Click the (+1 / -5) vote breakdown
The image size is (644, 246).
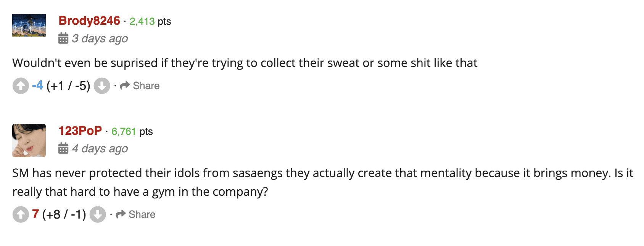[x=68, y=86]
